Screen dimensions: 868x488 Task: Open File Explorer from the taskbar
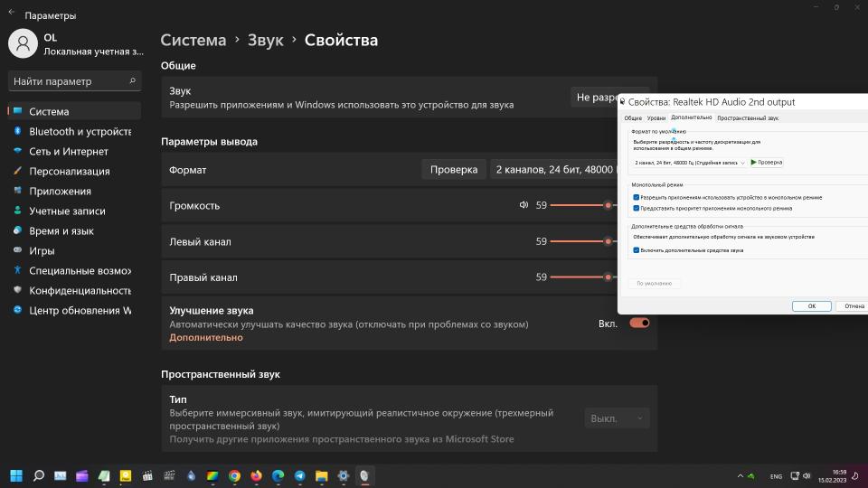321,475
